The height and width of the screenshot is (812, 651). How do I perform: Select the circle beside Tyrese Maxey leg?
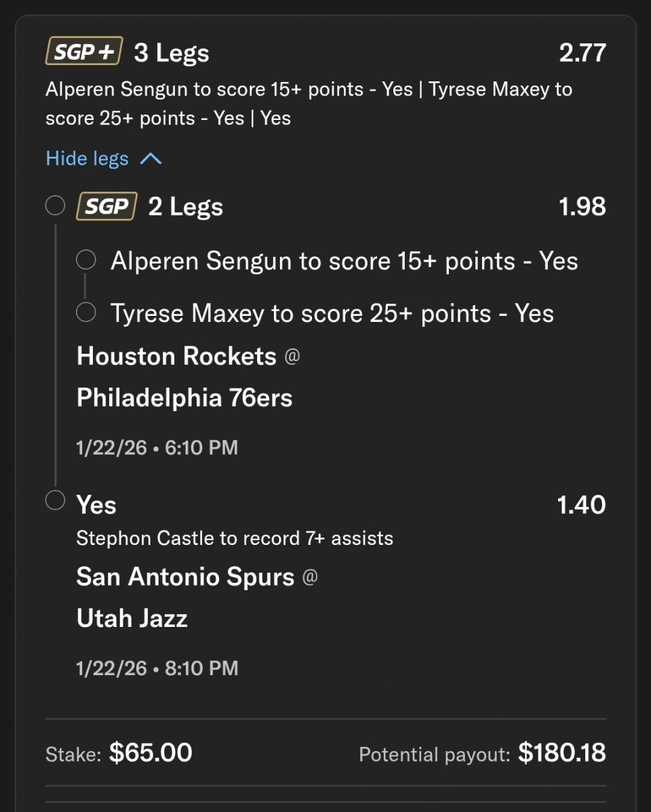86,312
